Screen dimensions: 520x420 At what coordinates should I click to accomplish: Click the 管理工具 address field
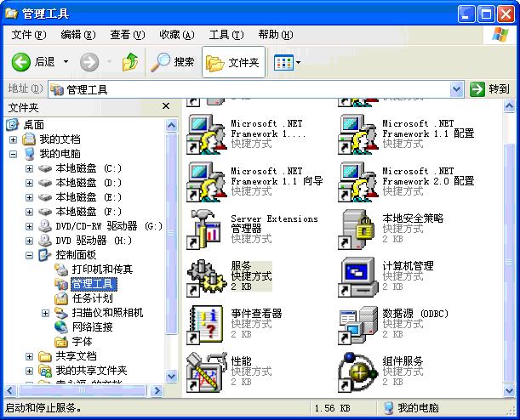(x=249, y=89)
